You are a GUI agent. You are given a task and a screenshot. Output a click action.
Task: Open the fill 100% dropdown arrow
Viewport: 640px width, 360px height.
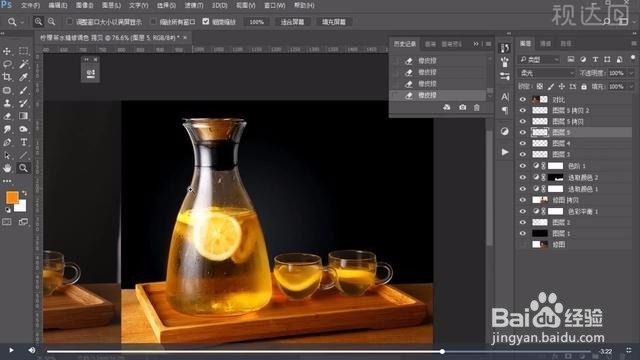click(631, 87)
